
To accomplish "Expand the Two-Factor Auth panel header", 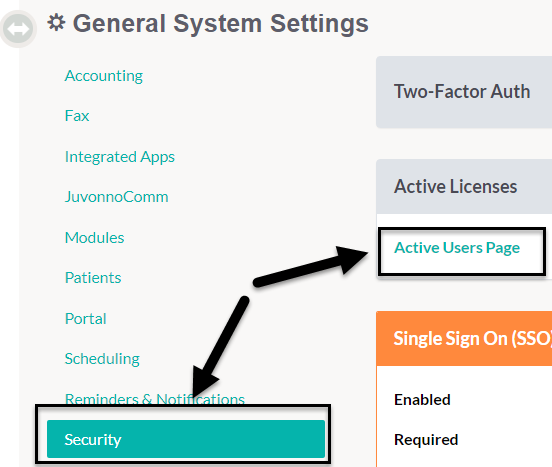I will 464,92.
